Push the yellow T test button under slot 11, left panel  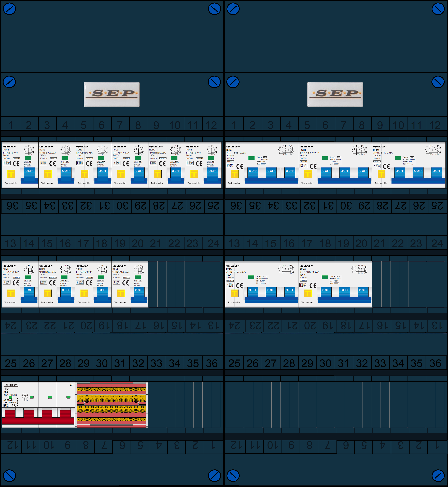point(194,174)
